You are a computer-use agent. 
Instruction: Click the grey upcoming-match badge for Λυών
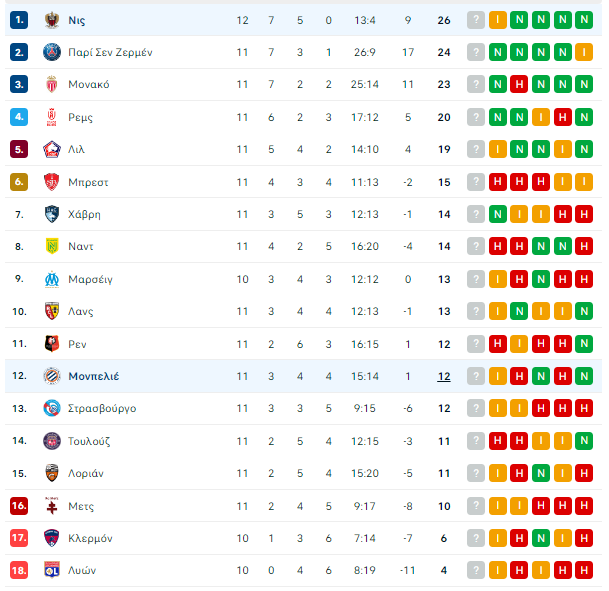476,570
